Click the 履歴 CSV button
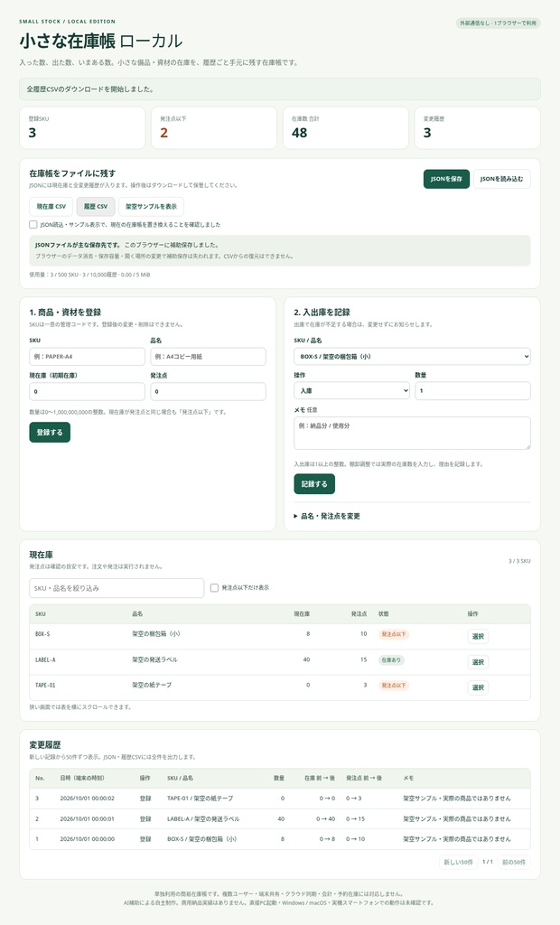The image size is (560, 925). 96,207
